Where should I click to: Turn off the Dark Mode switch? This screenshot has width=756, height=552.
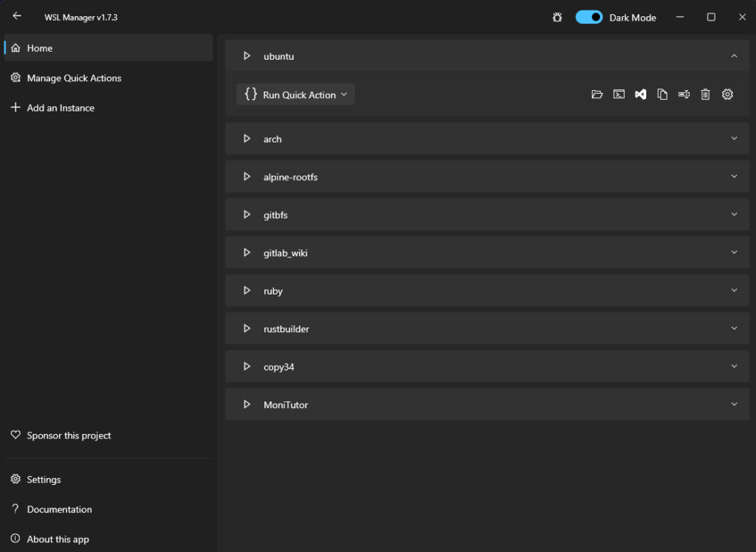[x=589, y=17]
